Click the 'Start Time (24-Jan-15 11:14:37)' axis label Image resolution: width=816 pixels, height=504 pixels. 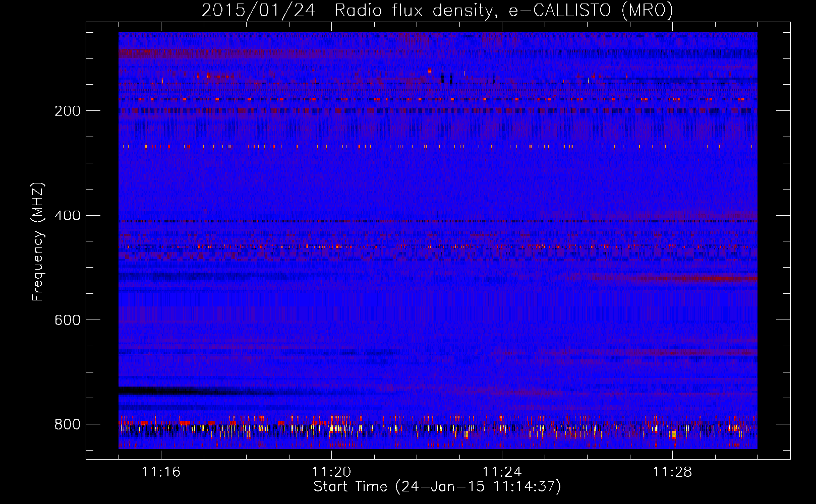(x=437, y=487)
